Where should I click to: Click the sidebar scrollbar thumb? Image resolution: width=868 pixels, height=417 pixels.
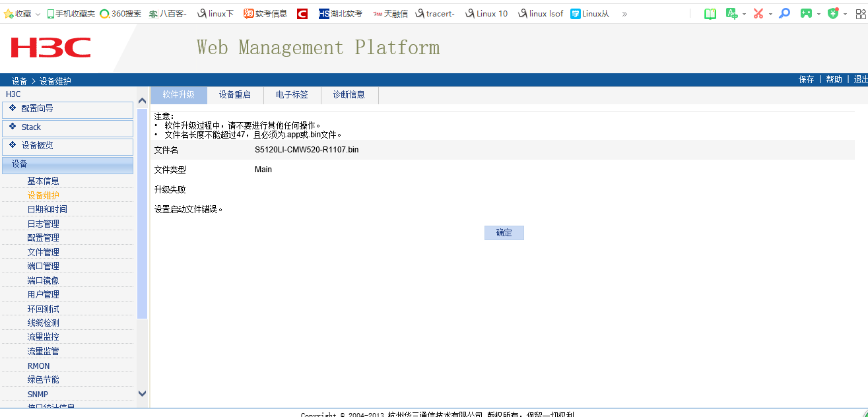(142, 214)
